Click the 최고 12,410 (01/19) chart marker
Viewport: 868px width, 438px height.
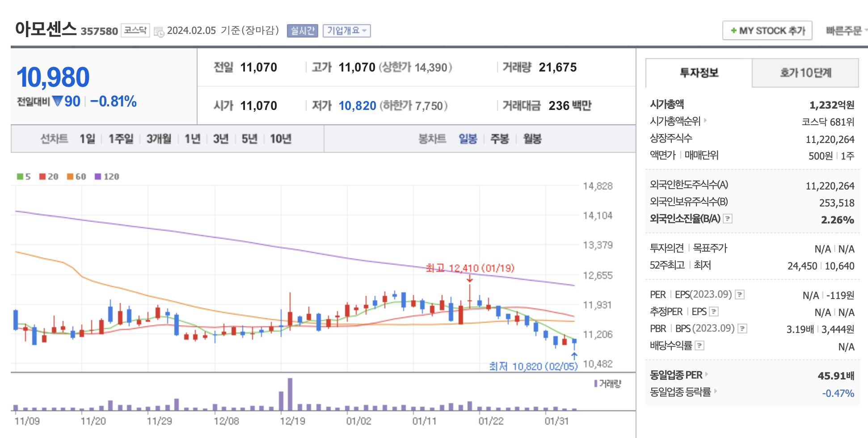point(470,268)
